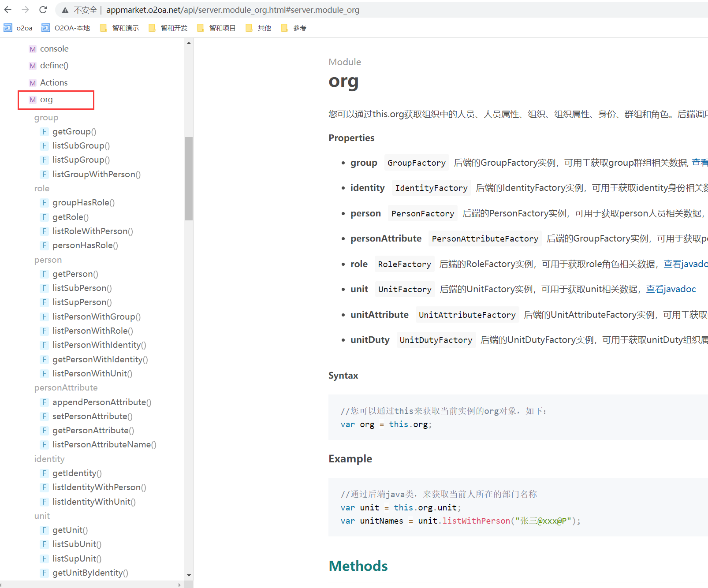Click the F icon beside getGroup()

(x=44, y=131)
